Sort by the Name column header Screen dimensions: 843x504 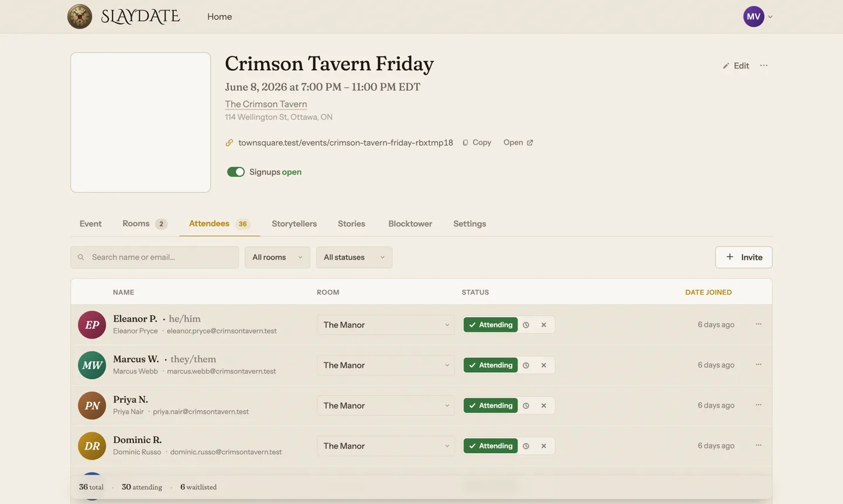pos(124,293)
